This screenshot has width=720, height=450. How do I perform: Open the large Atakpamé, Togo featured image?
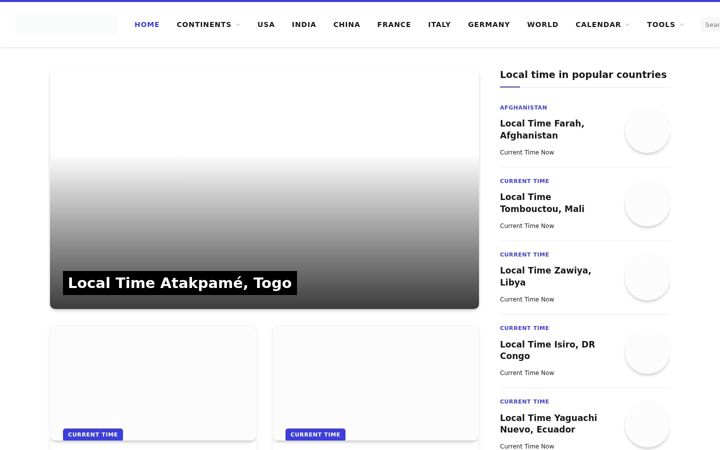[x=264, y=189]
